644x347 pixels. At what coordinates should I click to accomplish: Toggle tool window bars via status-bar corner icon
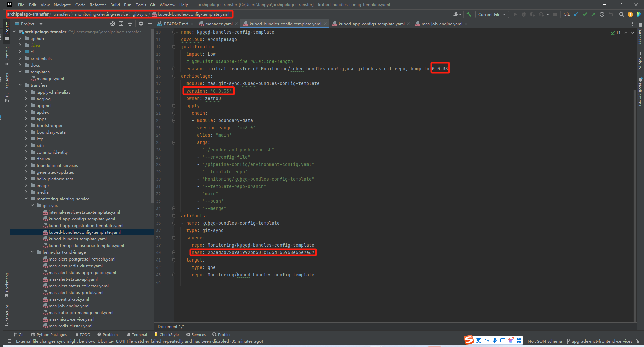[9, 341]
